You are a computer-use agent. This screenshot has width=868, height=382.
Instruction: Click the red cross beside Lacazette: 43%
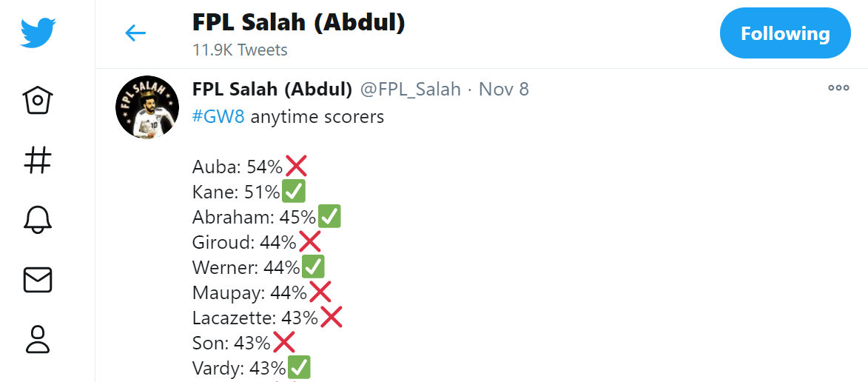pos(331,318)
